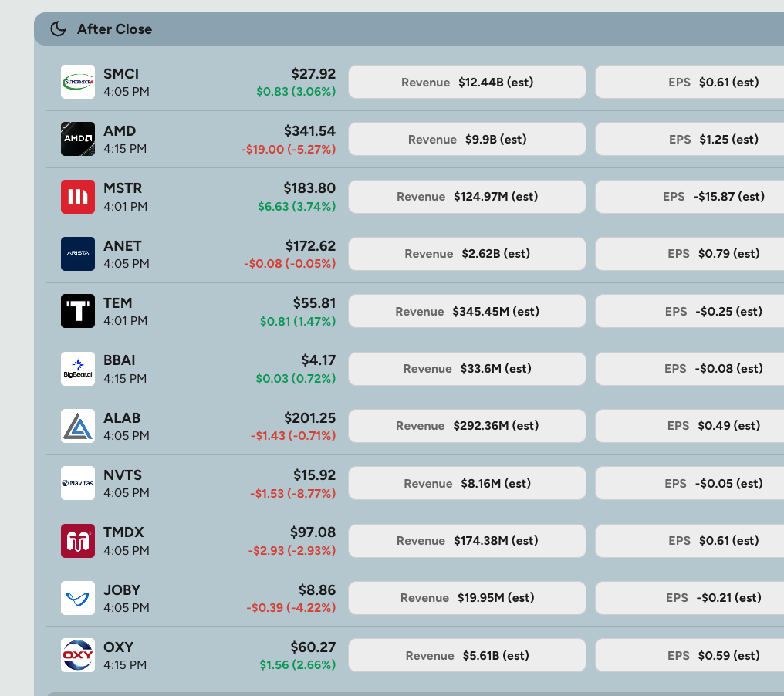The width and height of the screenshot is (784, 696).
Task: Select TEM revenue $345.45M estimate box
Action: 467,311
